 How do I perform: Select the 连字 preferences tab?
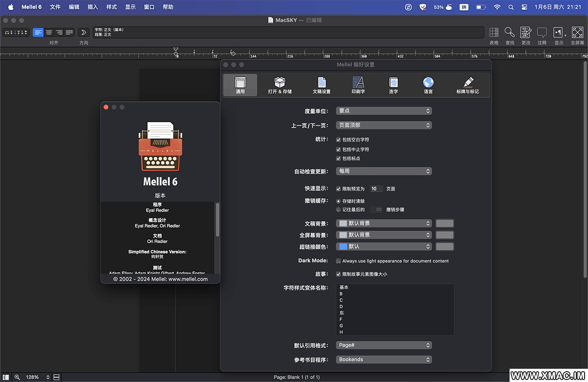pos(393,85)
